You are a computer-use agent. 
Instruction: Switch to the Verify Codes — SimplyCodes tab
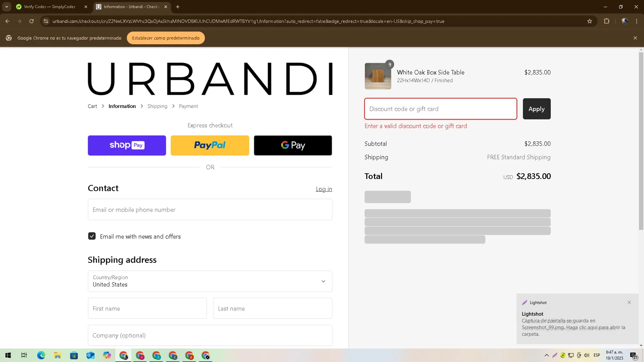coord(49,7)
